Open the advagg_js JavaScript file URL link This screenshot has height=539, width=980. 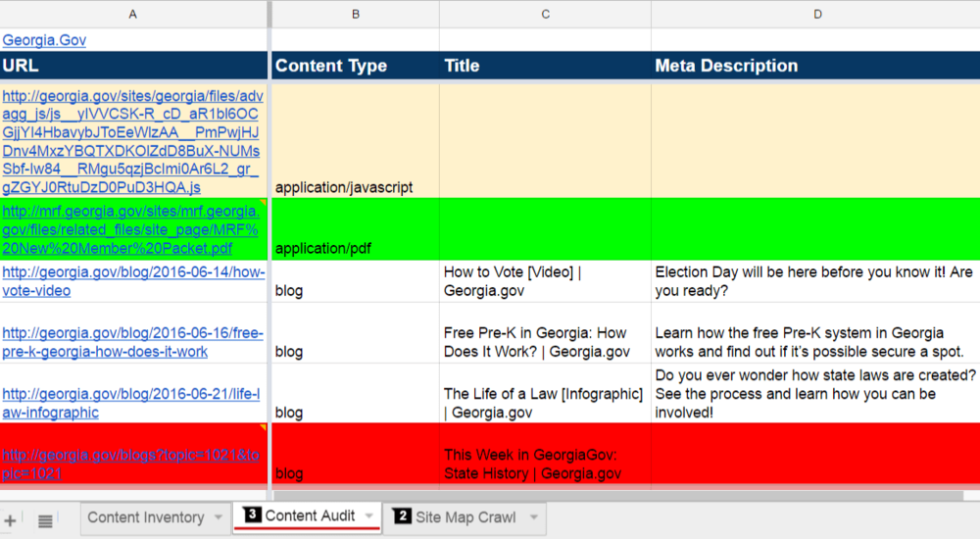pyautogui.click(x=132, y=141)
